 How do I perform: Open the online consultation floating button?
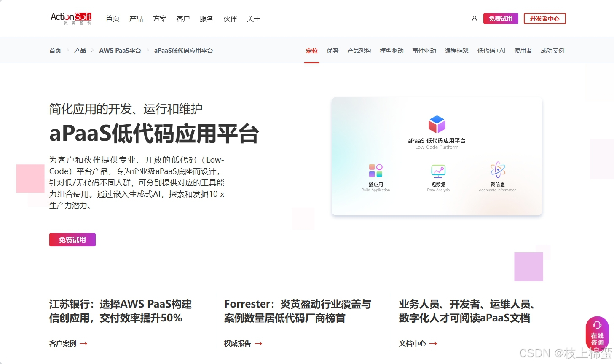[597, 333]
